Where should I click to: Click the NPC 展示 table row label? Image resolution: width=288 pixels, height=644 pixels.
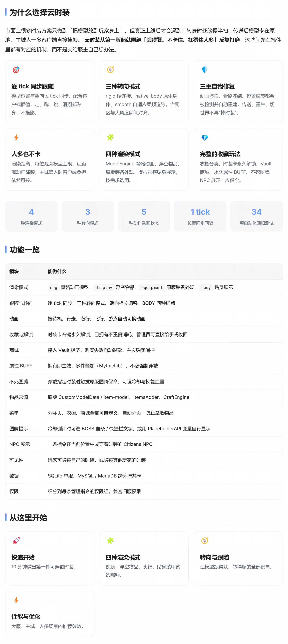[x=20, y=444]
